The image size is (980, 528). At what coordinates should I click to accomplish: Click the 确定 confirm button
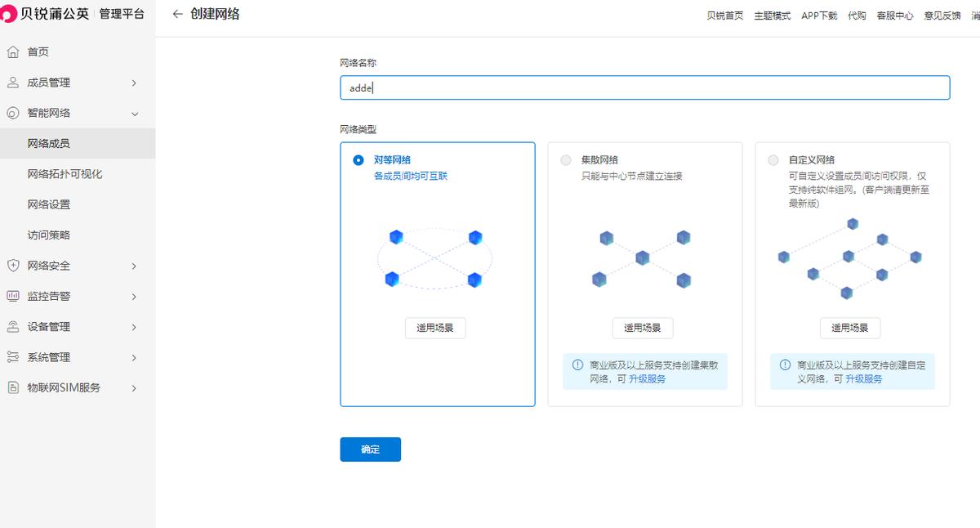(x=370, y=449)
